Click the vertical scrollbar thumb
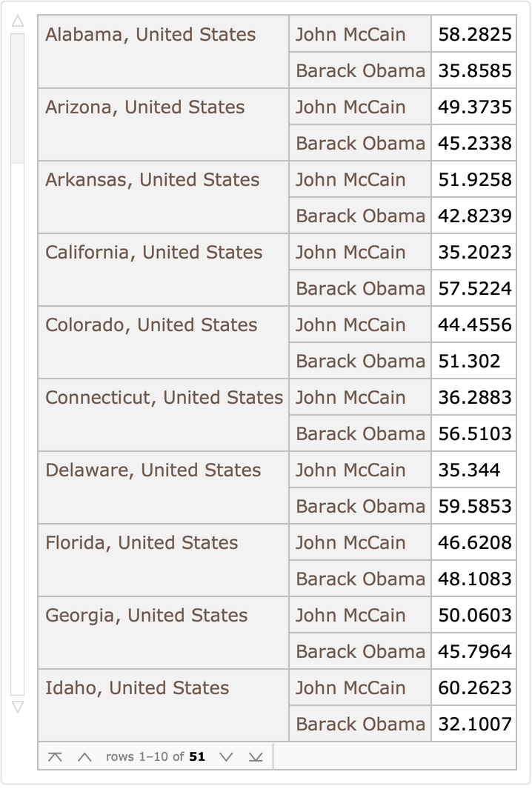Image resolution: width=532 pixels, height=809 pixels. pos(18,98)
